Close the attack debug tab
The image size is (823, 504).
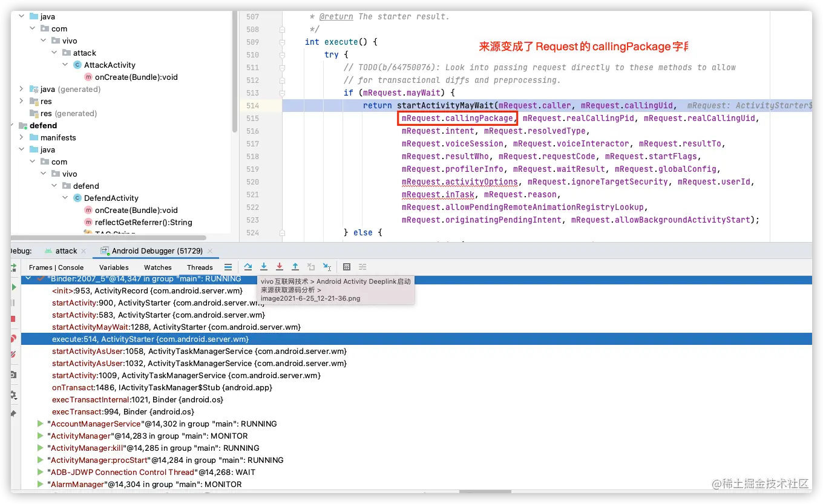84,251
